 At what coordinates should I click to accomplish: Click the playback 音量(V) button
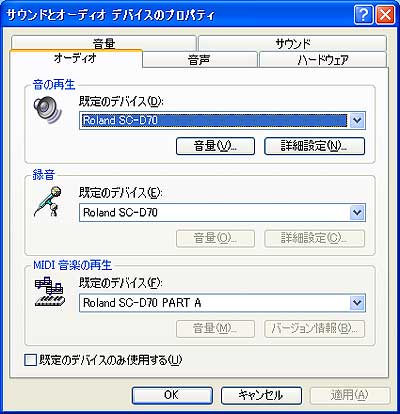[215, 146]
